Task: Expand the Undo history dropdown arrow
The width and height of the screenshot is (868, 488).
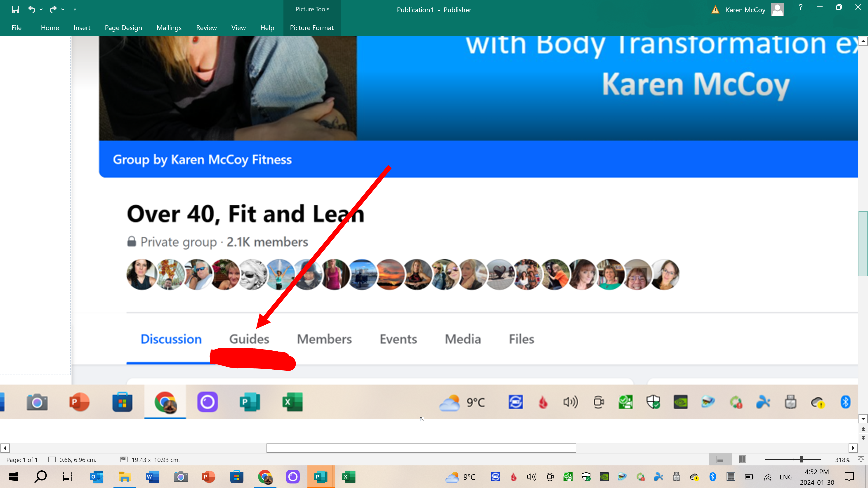Action: pyautogui.click(x=41, y=9)
